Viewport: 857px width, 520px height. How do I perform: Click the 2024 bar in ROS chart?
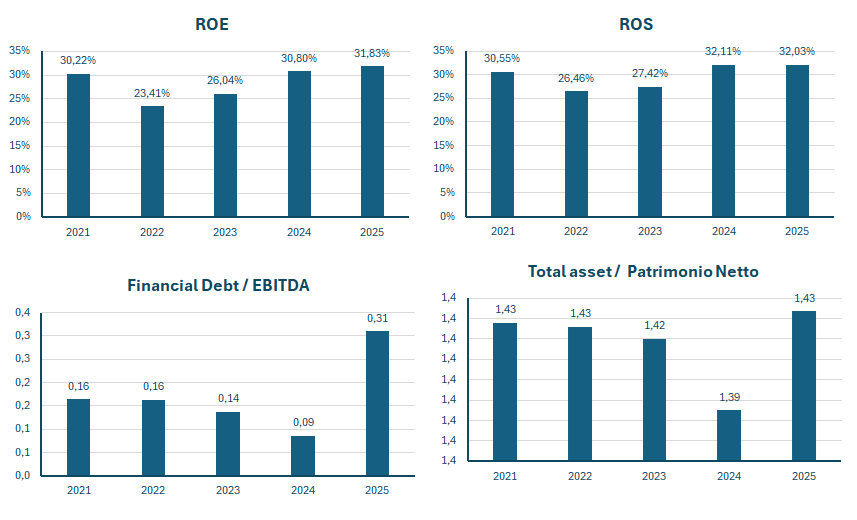[723, 140]
